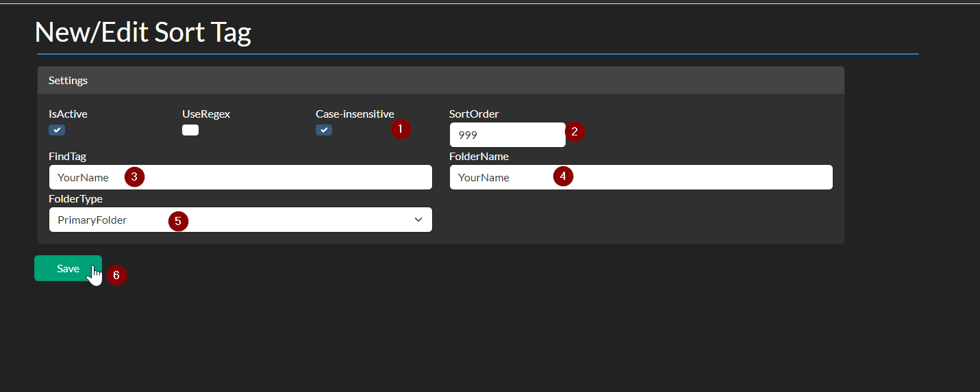Click the FolderName label
Image resolution: width=980 pixels, height=392 pixels.
(x=479, y=157)
